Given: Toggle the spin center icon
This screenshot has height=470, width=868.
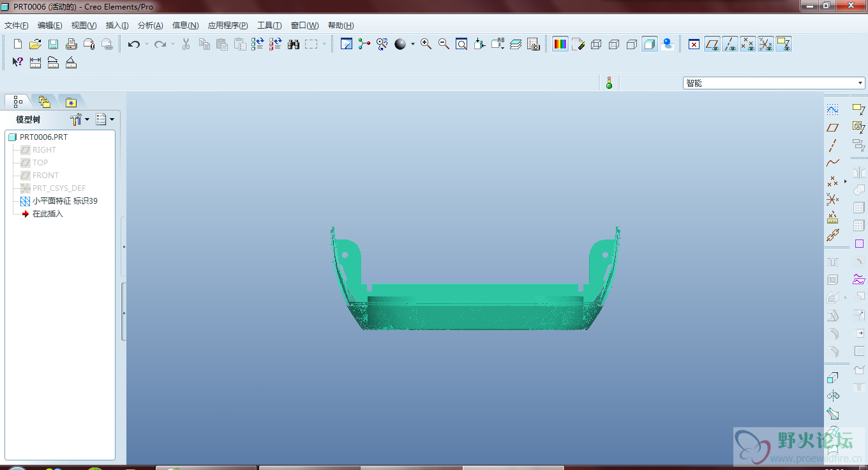Looking at the screenshot, I should [x=364, y=44].
